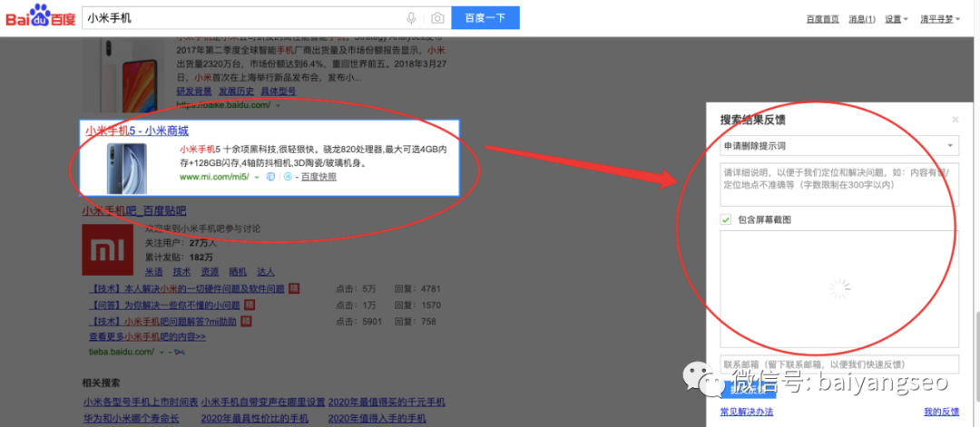Expand the 设置 dropdown in header
980x427 pixels.
coord(897,19)
